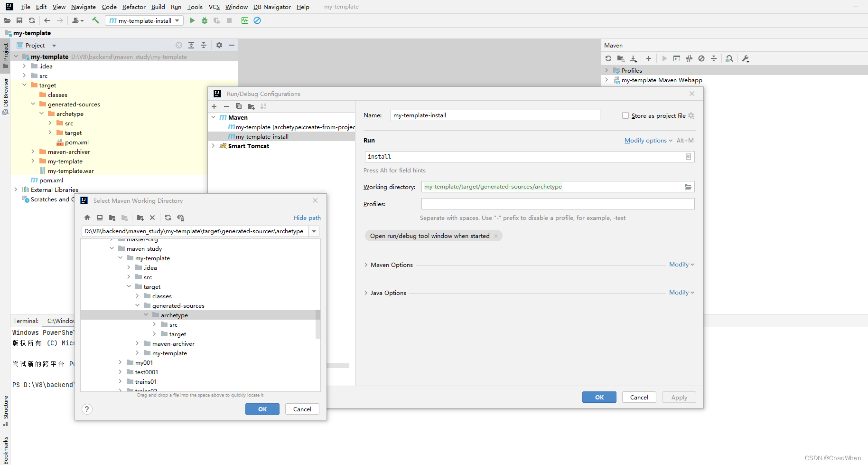
Task: Click Maven dependency analyzer icon
Action: [729, 58]
